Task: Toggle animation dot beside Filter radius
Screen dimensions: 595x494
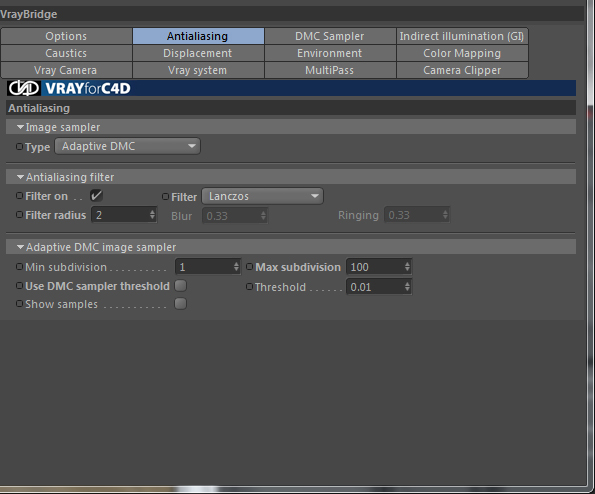Action: pyautogui.click(x=19, y=215)
